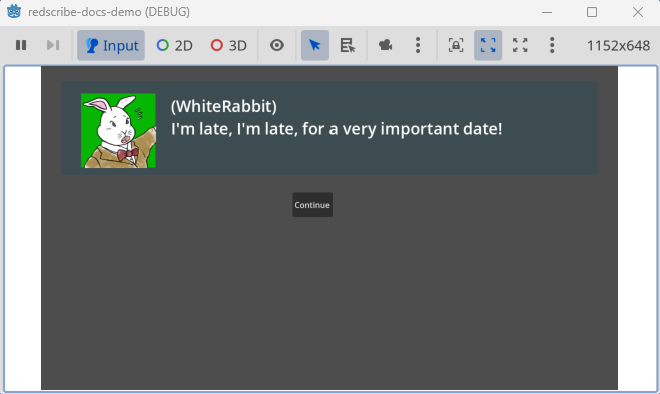Switch to 3D selection mode
660x394 pixels.
click(x=229, y=45)
